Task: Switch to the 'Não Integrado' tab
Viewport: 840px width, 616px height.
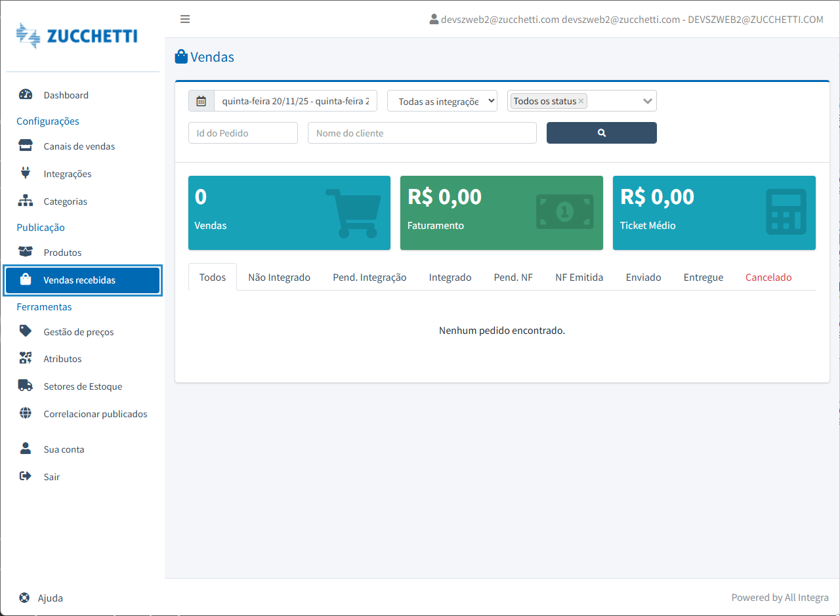Action: pyautogui.click(x=279, y=277)
